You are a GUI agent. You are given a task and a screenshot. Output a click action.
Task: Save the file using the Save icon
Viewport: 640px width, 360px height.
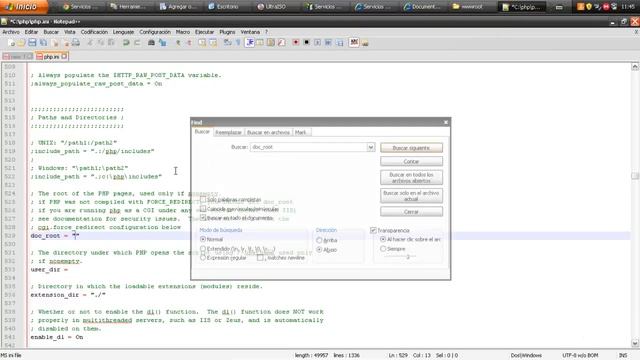click(x=32, y=42)
